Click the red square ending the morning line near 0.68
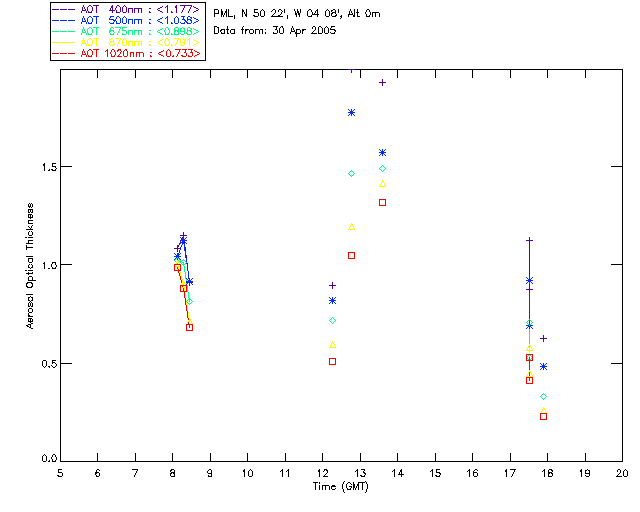Screen dimensions: 640x512 [x=189, y=327]
